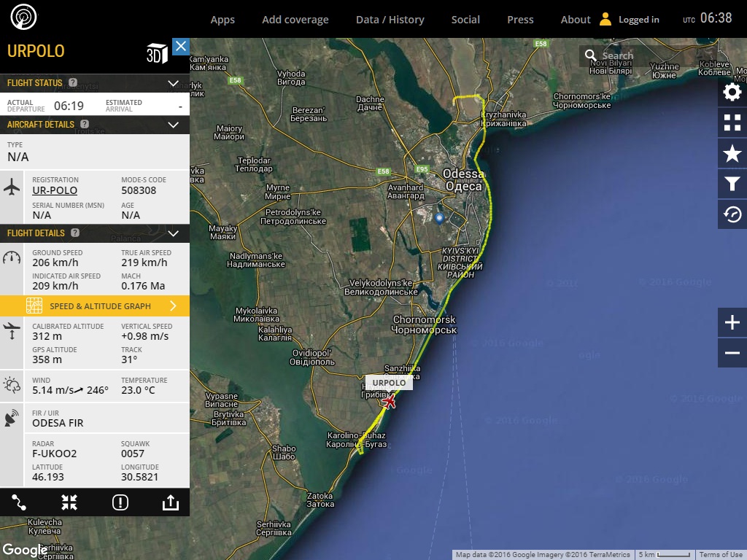Open the playback history clock icon
The width and height of the screenshot is (747, 560).
point(732,214)
